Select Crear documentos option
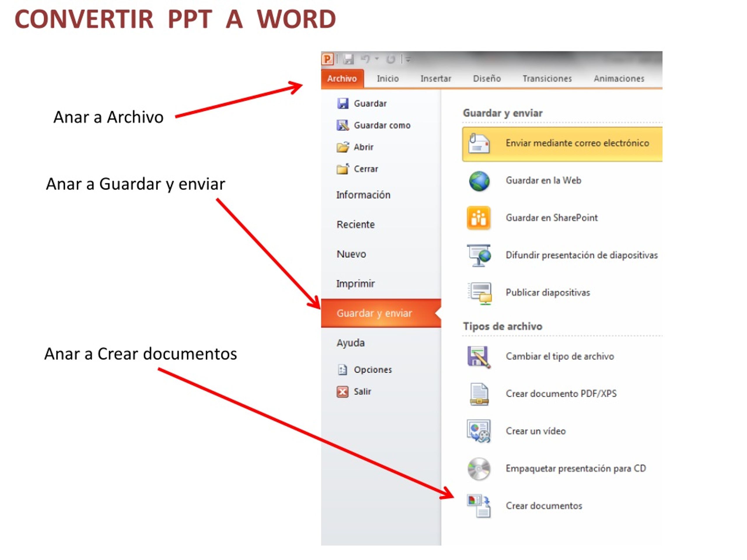This screenshot has width=747, height=560. coord(544,506)
